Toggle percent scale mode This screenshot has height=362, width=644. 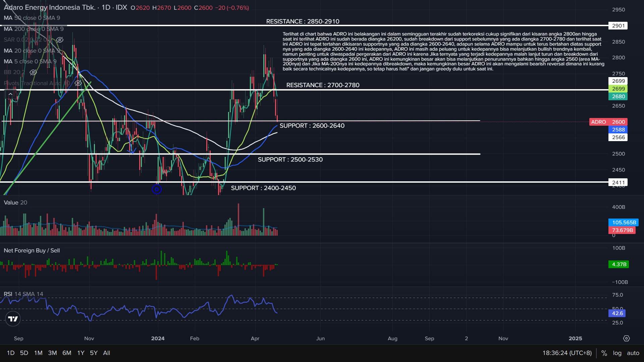coord(604,353)
